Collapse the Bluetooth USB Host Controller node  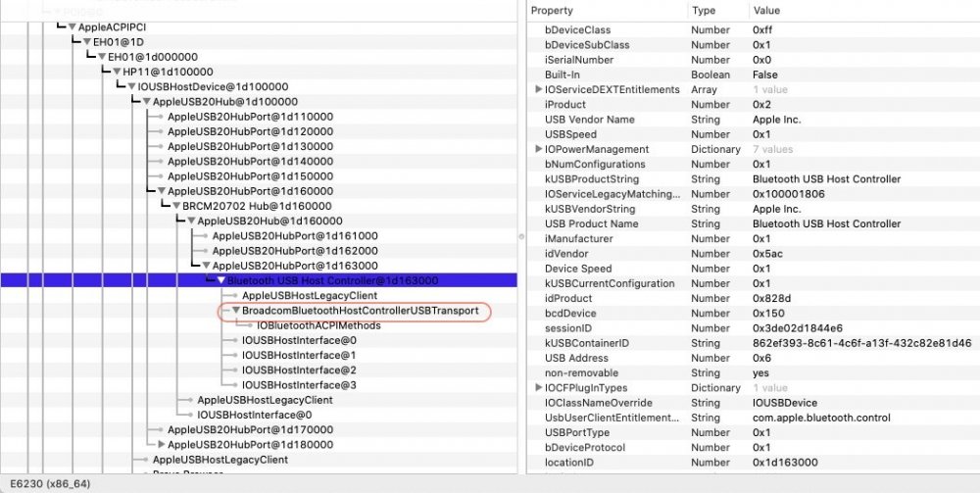coord(221,280)
